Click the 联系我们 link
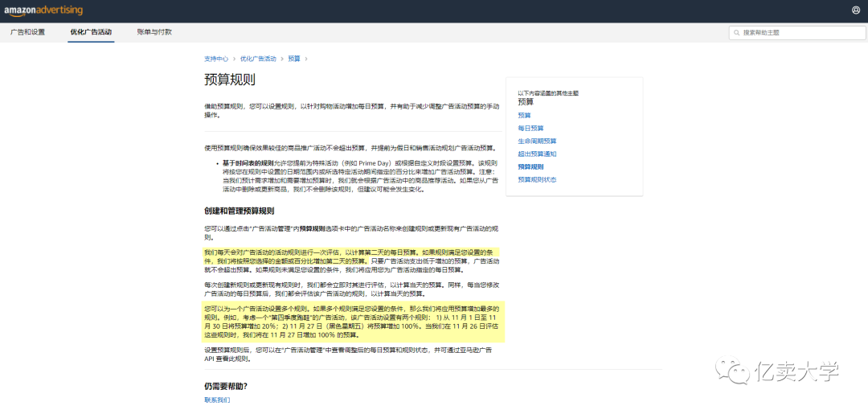The image size is (868, 410). tap(216, 400)
